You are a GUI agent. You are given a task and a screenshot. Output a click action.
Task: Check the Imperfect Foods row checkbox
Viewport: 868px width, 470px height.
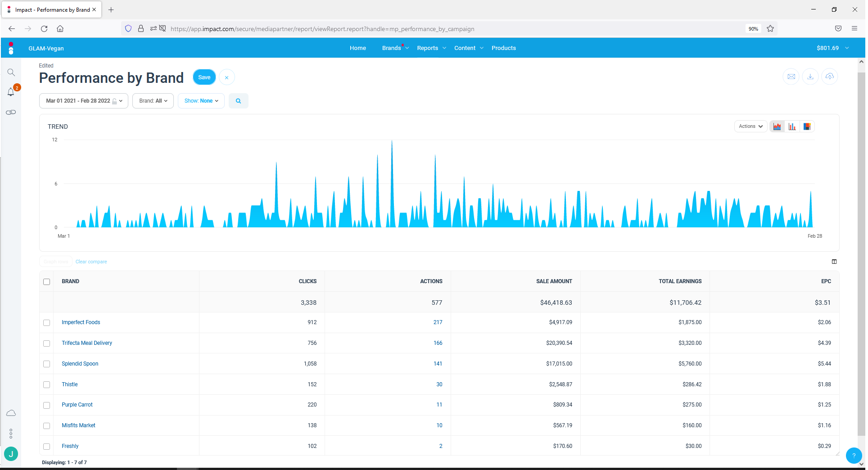pos(47,323)
